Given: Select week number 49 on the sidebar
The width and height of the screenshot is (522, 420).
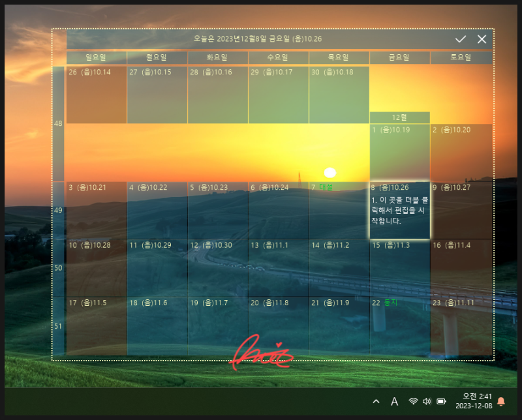Looking at the screenshot, I should tap(58, 210).
